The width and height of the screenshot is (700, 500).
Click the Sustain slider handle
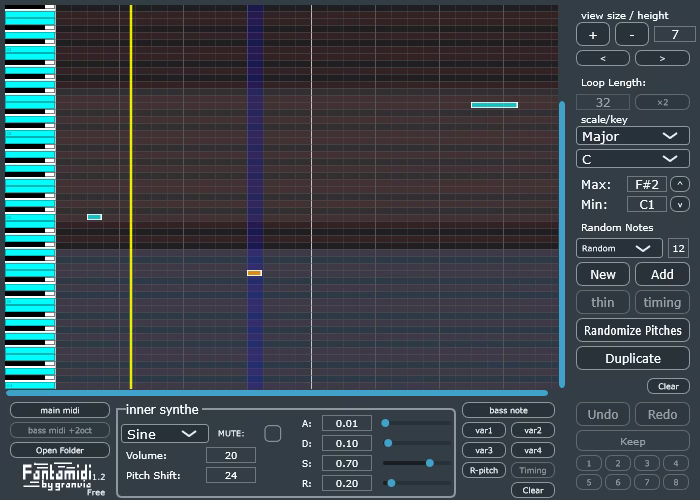tap(429, 463)
